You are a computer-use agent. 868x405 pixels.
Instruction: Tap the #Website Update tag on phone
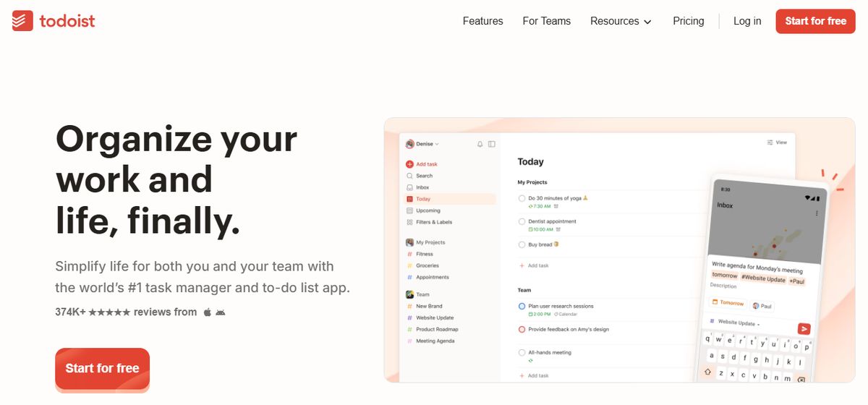pos(763,278)
